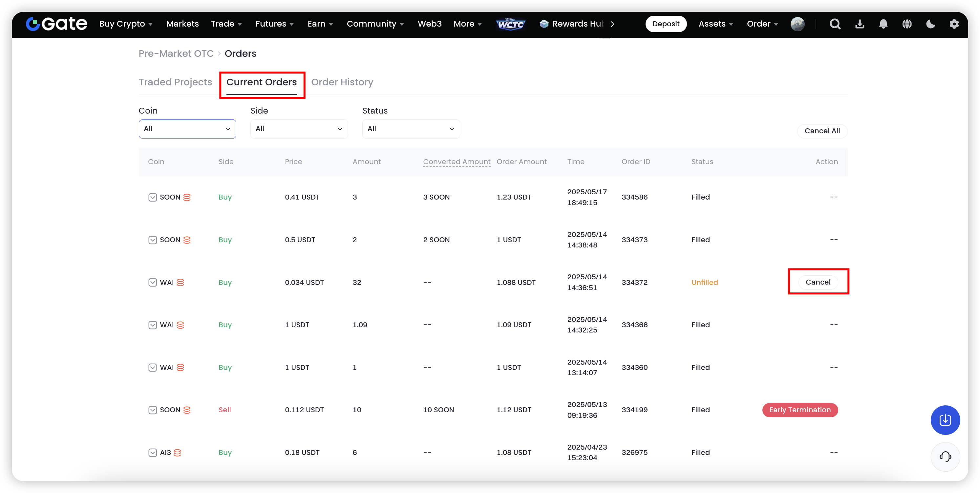Cancel the unfilled WAI order
The image size is (980, 493).
[818, 282]
